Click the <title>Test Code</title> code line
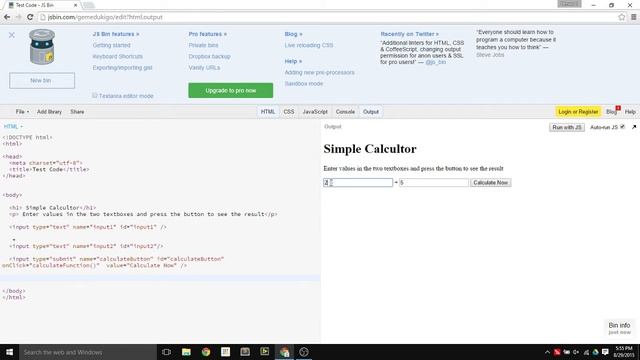This screenshot has height=360, width=640. [49, 169]
